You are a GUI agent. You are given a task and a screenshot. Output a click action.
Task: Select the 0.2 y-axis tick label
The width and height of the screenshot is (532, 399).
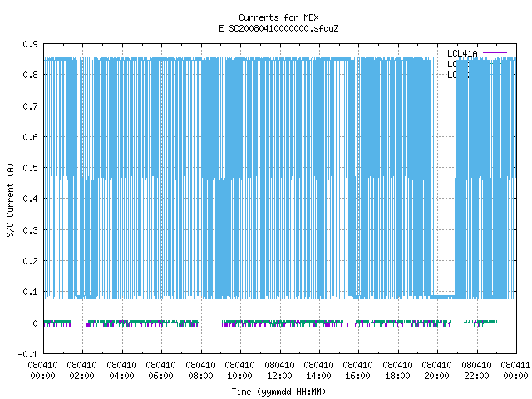pyautogui.click(x=30, y=261)
